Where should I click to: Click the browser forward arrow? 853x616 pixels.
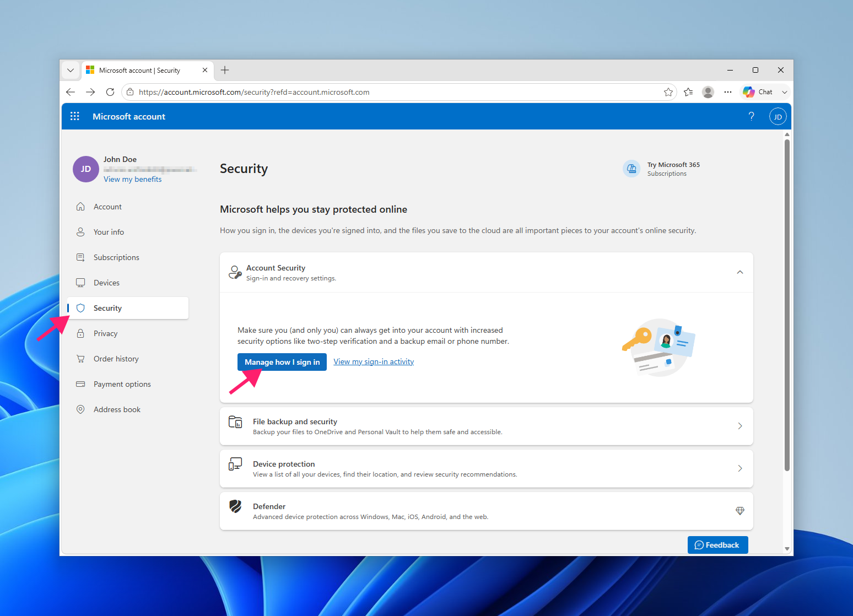click(90, 92)
